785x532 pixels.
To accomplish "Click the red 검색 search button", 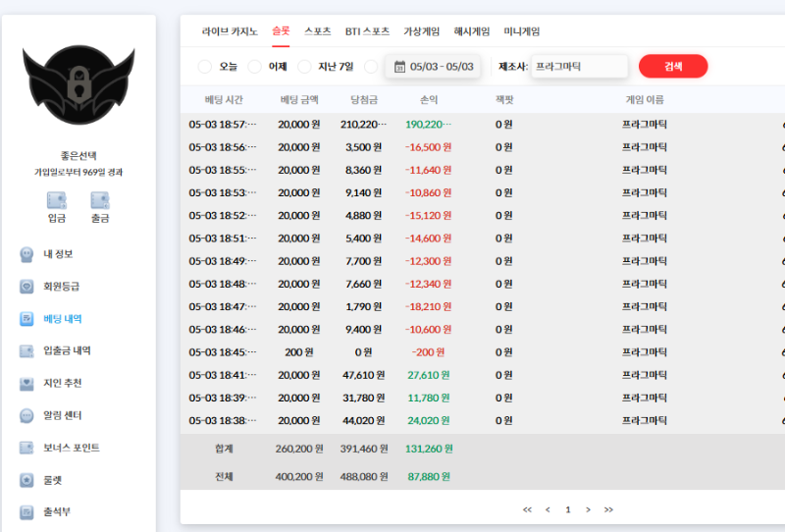I will [673, 66].
